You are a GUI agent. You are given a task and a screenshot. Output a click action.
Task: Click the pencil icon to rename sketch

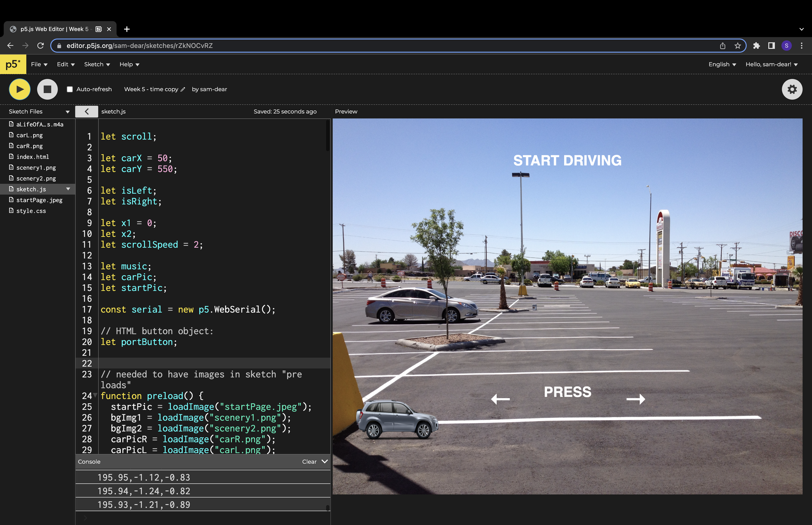[x=183, y=89]
